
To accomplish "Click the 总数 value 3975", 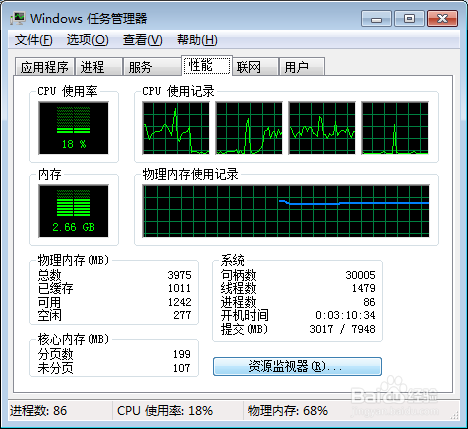I will point(179,275).
